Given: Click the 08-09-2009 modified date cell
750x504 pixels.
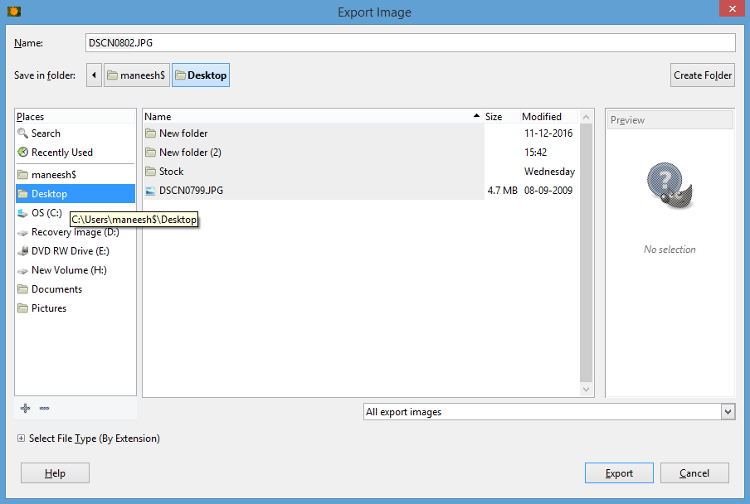Looking at the screenshot, I should point(548,190).
